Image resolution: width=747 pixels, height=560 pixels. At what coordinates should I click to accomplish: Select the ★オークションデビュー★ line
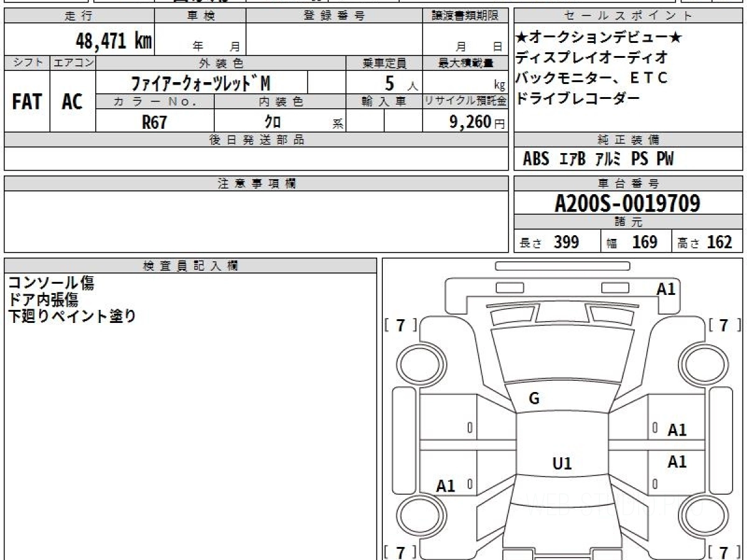tap(599, 38)
